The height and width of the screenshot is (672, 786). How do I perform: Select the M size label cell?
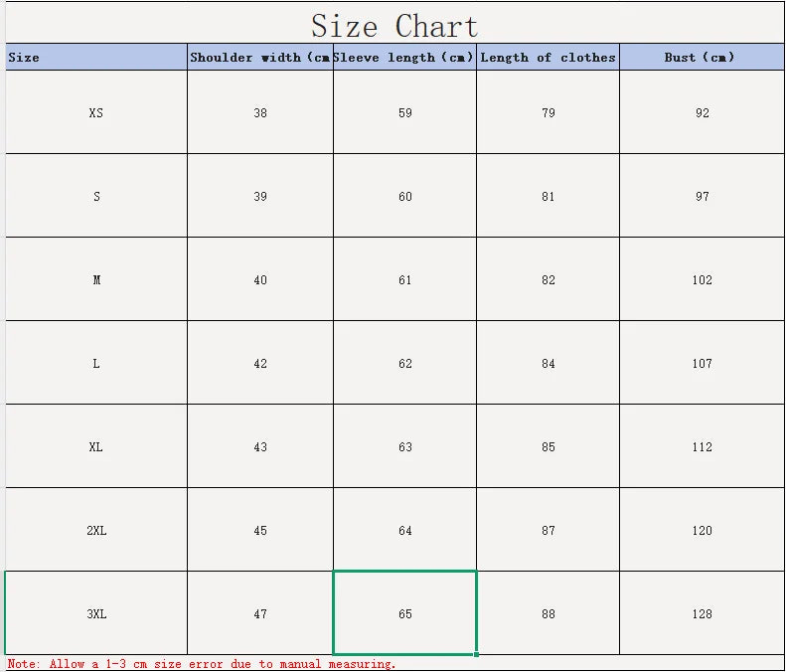96,280
